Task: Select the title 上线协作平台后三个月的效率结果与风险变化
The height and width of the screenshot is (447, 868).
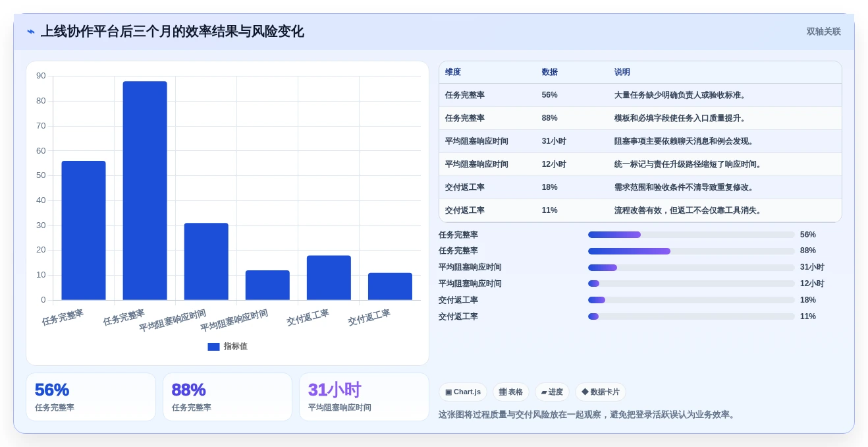Action: coord(173,32)
